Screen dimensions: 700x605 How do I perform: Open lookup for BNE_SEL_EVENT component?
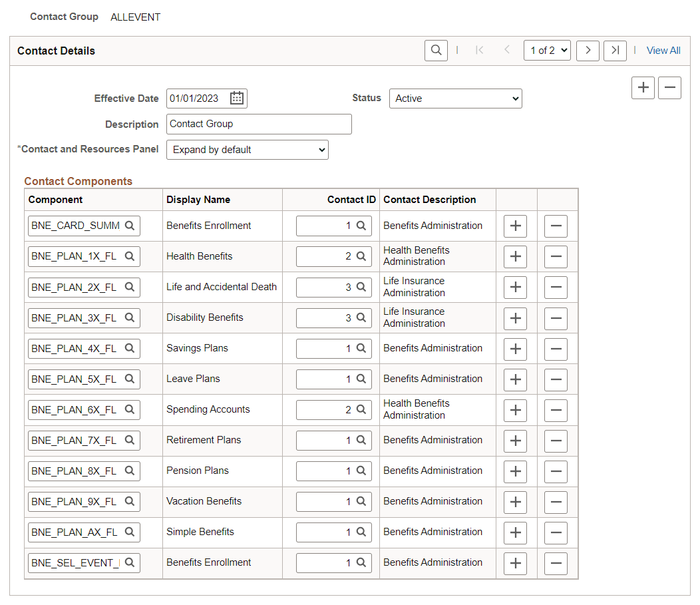pos(130,562)
